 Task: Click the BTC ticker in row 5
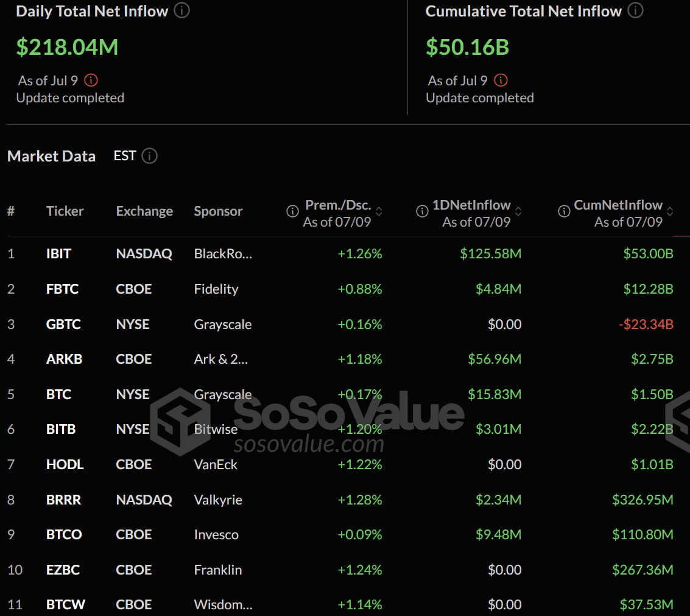[58, 394]
